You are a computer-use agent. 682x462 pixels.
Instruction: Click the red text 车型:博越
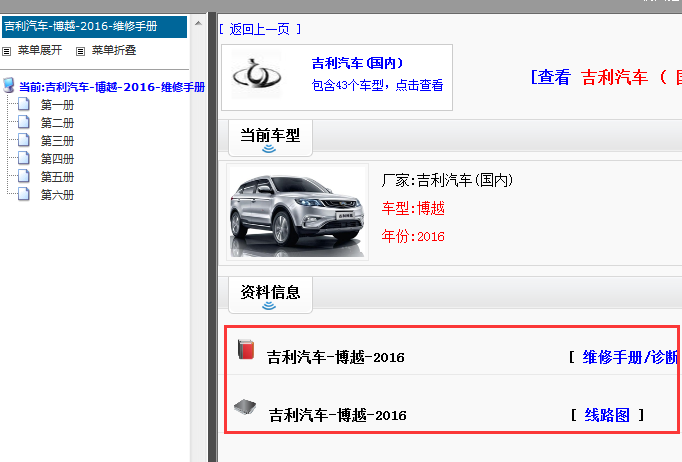[x=413, y=208]
